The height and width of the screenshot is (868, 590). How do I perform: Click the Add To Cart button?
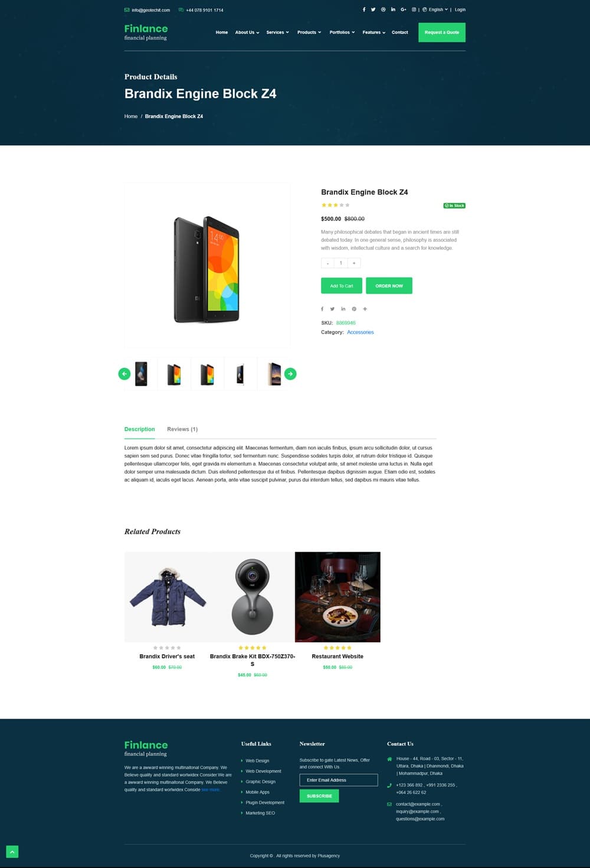[x=342, y=286]
